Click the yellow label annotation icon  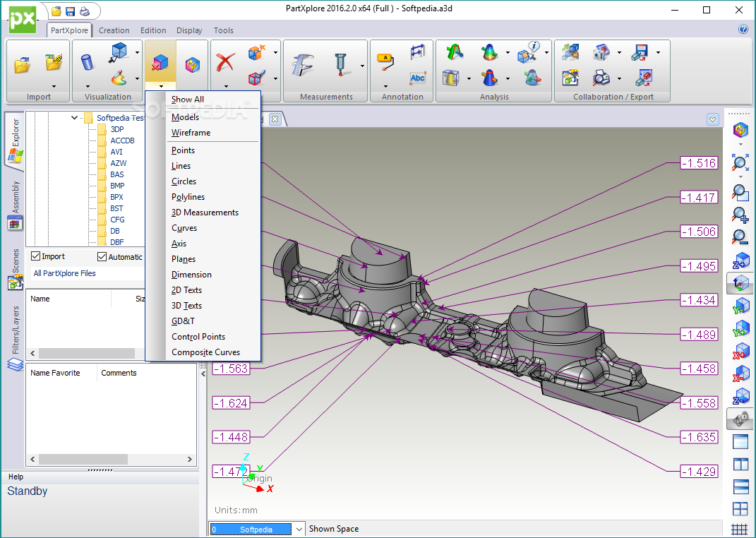coord(385,61)
